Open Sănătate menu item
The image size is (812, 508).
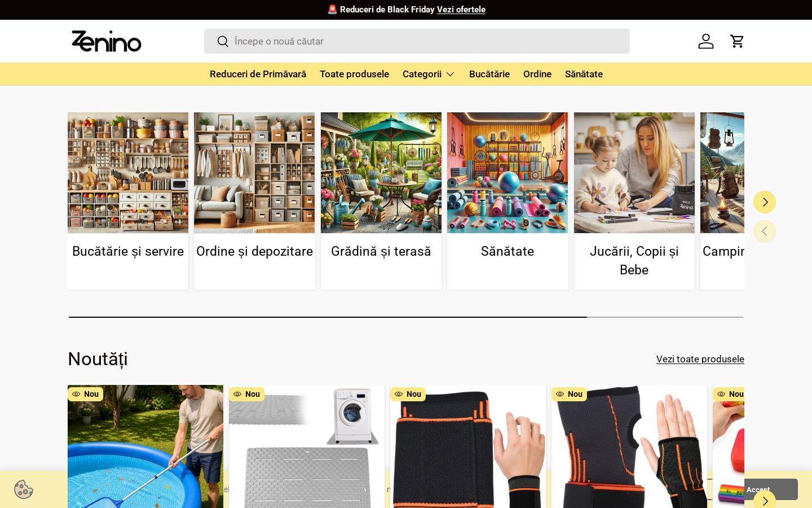584,74
